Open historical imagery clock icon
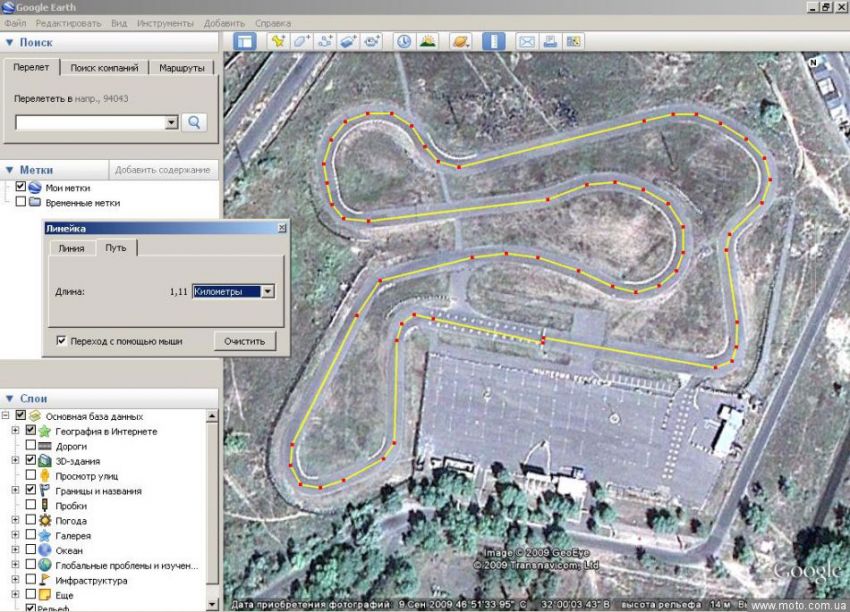The image size is (850, 612). pyautogui.click(x=404, y=42)
